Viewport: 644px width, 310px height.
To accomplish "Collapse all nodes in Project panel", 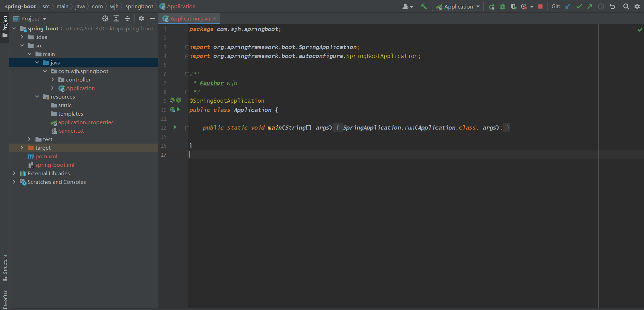I will pos(127,18).
